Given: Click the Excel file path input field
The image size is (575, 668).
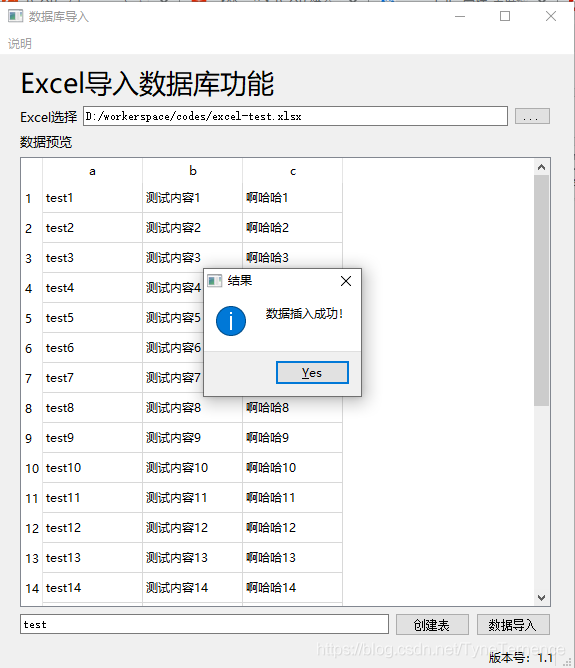Looking at the screenshot, I should click(295, 116).
